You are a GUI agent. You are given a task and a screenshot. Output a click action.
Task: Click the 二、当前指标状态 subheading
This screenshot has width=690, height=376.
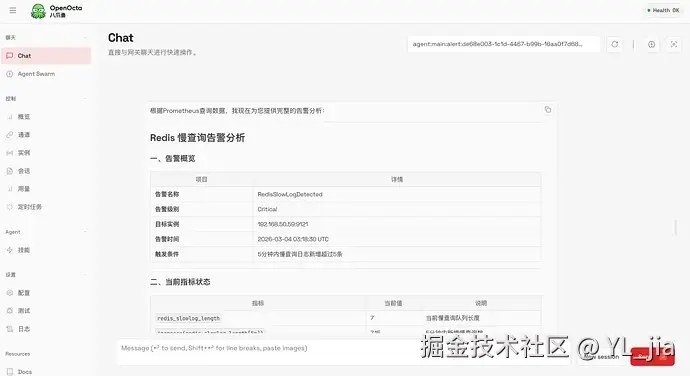click(180, 282)
